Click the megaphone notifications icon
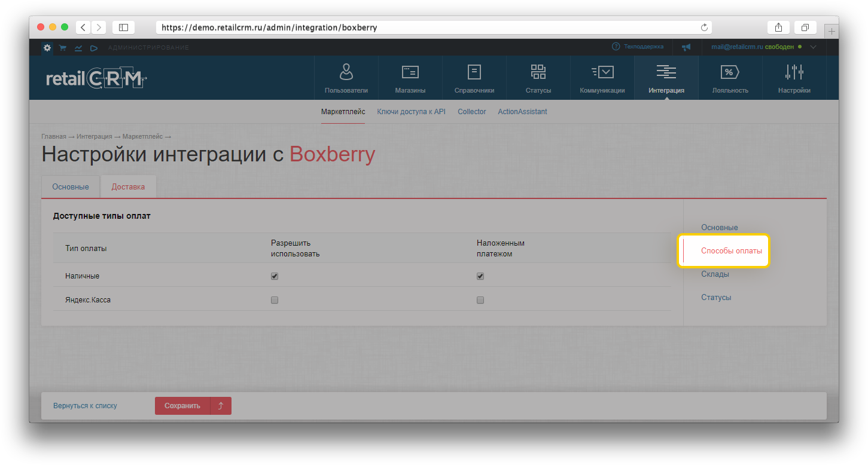The width and height of the screenshot is (868, 465). 687,47
